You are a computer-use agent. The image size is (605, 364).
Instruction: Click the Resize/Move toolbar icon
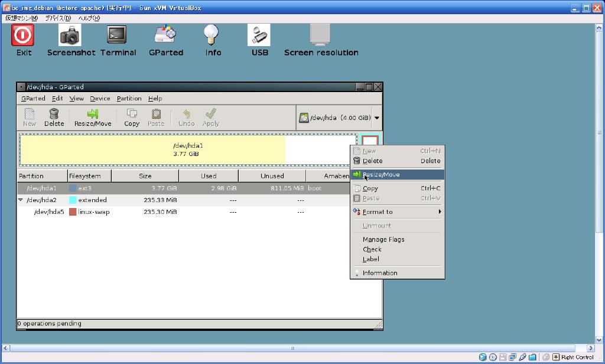pos(93,118)
